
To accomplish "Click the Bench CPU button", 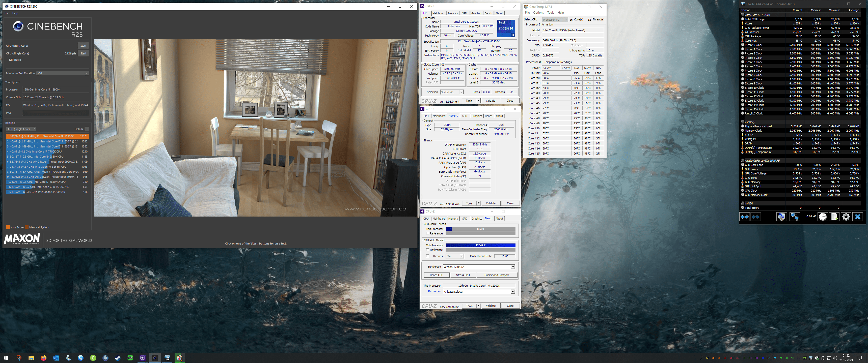I will [436, 275].
